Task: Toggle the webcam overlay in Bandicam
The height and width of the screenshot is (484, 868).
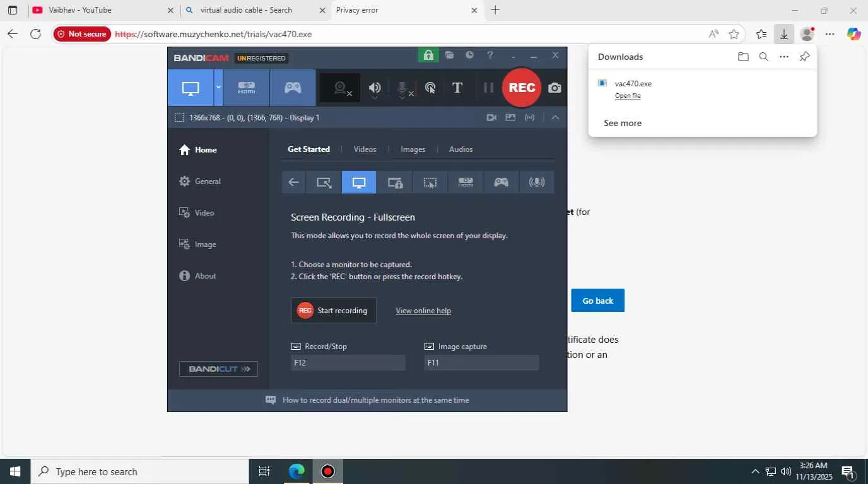Action: [x=341, y=88]
